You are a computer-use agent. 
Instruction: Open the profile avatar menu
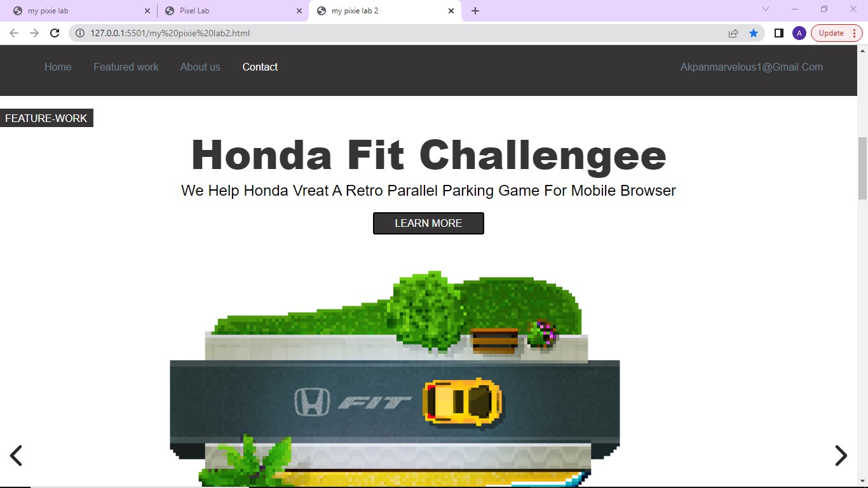(x=799, y=33)
